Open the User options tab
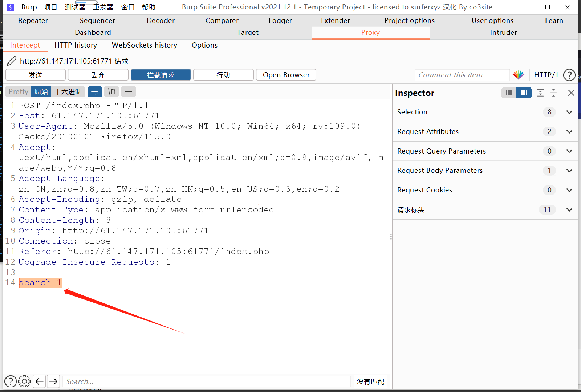The image size is (581, 392). tap(492, 21)
